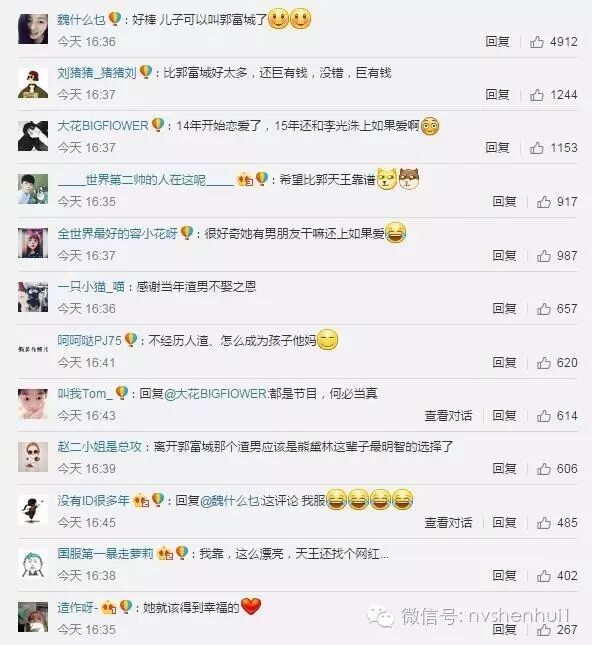Like 大花BIGFlOWER's comment with 1153 likes
Viewport: 592px width, 645px height.
pyautogui.click(x=536, y=148)
